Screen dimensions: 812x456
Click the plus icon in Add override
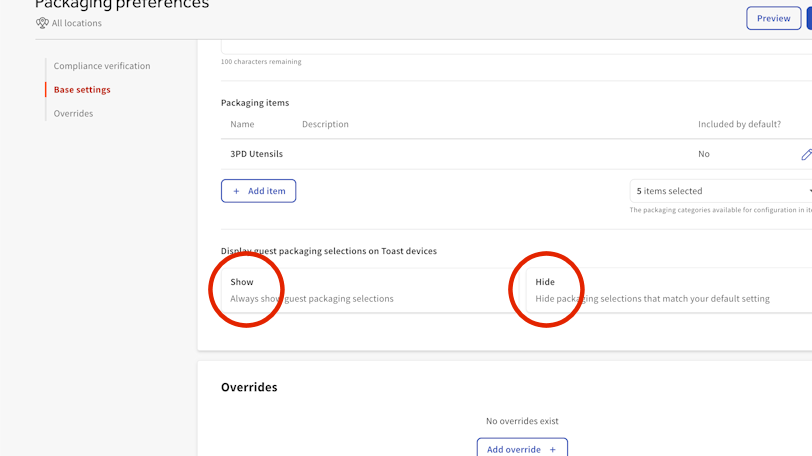552,450
